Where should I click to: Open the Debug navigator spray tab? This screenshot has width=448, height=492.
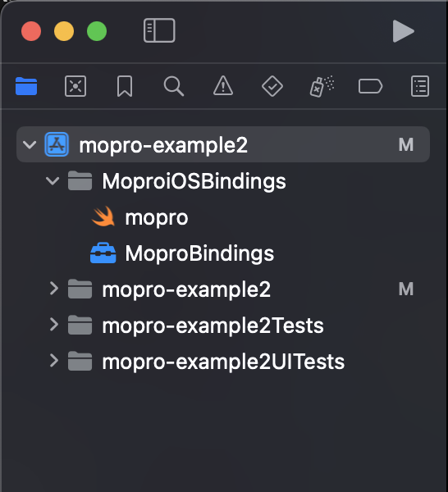click(322, 86)
